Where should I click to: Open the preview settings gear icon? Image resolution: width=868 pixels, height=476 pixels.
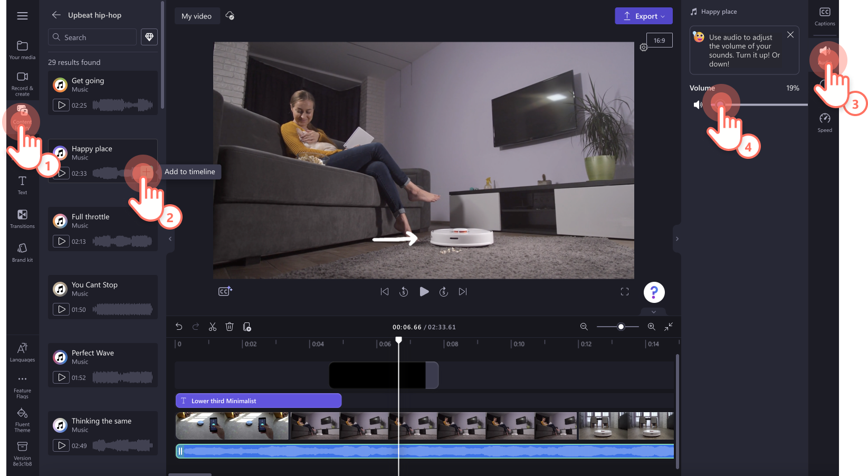pyautogui.click(x=643, y=47)
